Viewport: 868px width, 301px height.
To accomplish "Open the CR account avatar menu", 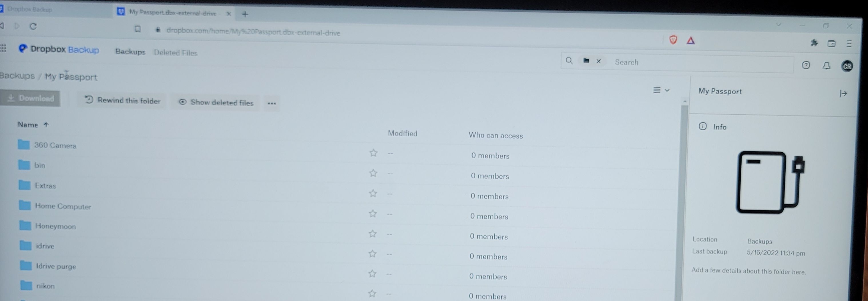I will [x=847, y=66].
